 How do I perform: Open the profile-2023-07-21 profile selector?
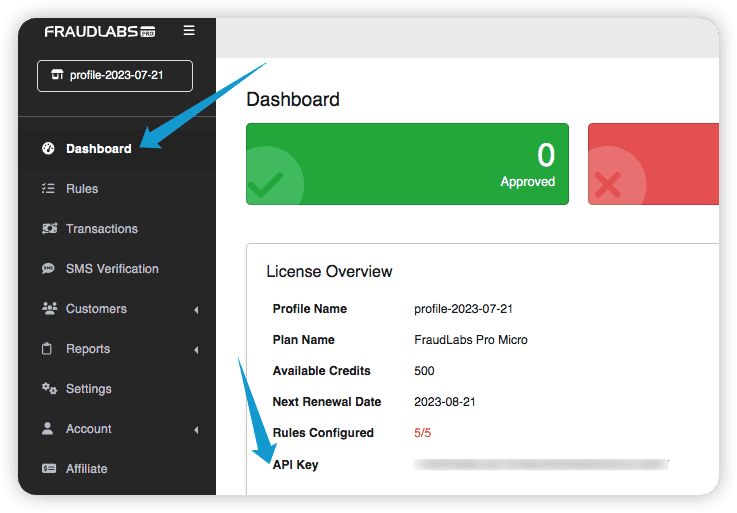coord(115,75)
